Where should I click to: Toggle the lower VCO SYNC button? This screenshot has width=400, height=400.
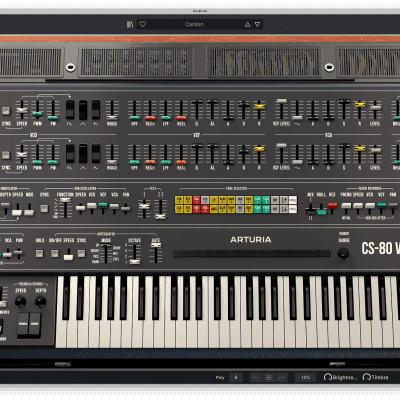click(6, 155)
